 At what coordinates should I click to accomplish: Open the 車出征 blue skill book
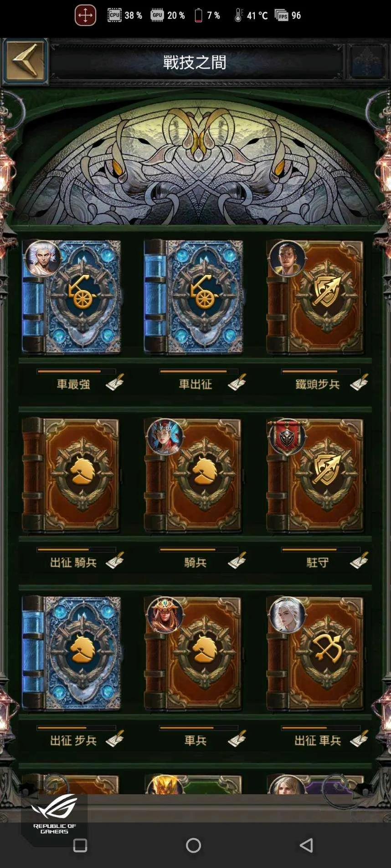pos(194,297)
